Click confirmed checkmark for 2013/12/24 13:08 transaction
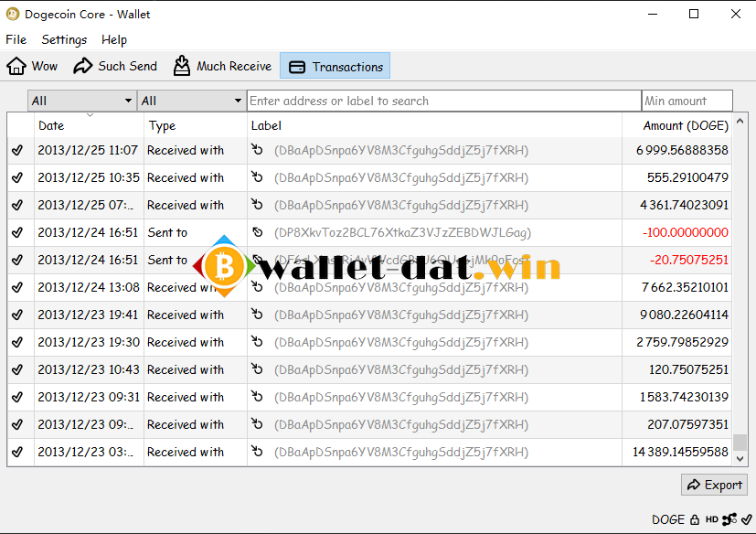Image resolution: width=756 pixels, height=534 pixels. click(17, 287)
